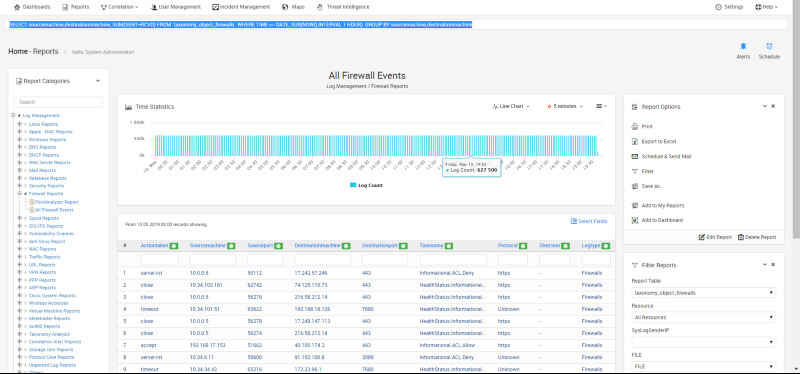
Task: Click the Filter funnel icon in Report Options
Action: point(635,171)
